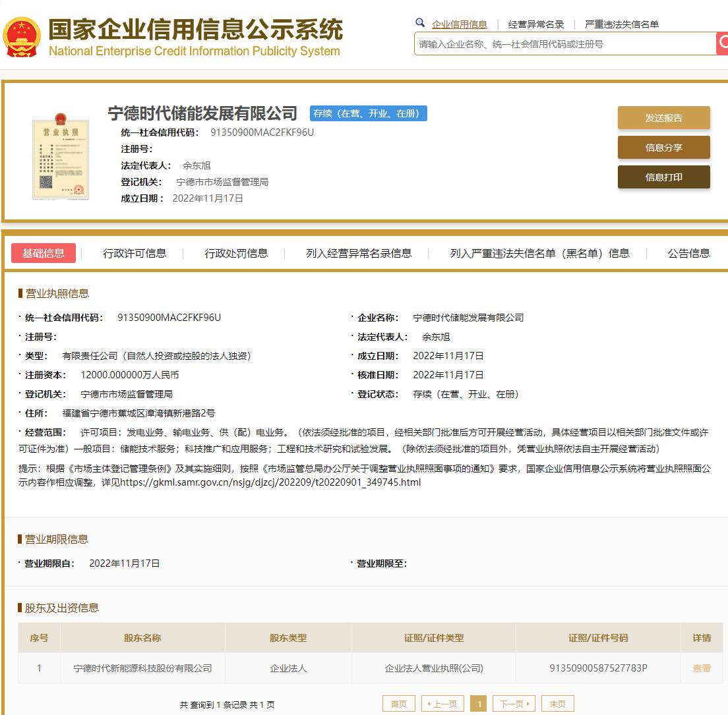Click 企业法人 shareholder type cell
This screenshot has height=715, width=728.
click(x=288, y=668)
